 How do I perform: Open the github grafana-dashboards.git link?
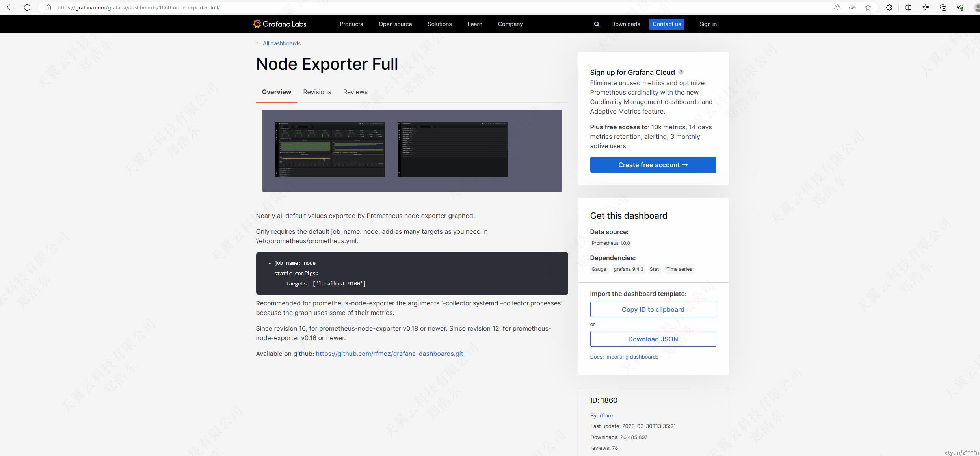389,354
